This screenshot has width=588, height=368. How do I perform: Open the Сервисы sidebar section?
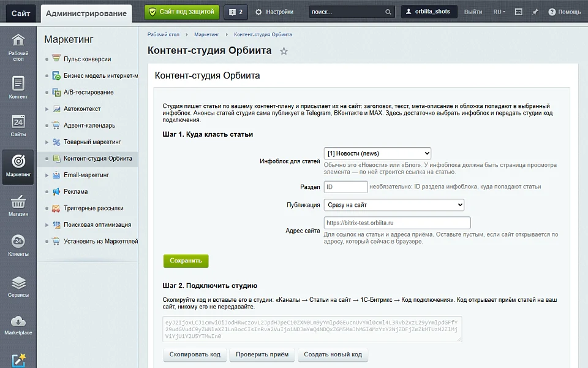[x=18, y=286]
